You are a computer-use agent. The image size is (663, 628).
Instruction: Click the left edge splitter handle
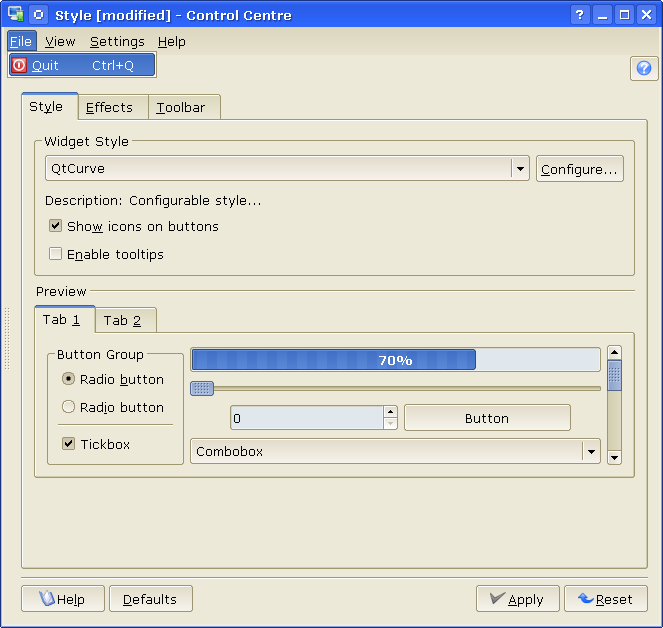(x=7, y=338)
